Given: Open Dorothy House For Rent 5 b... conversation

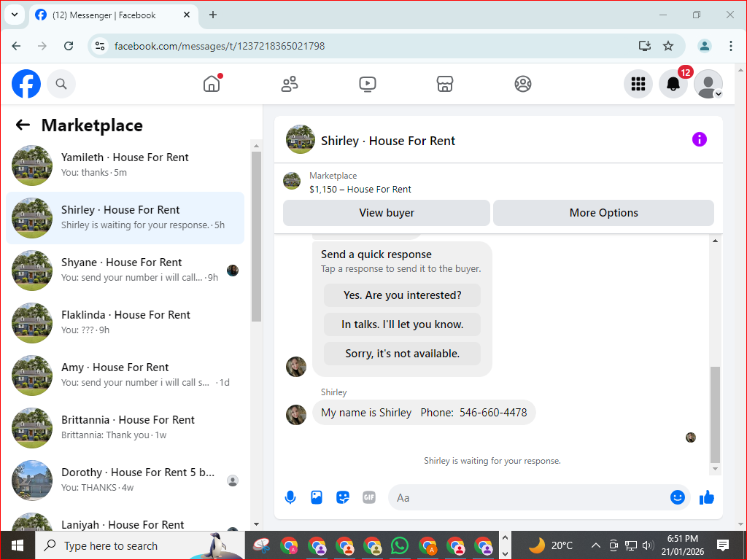Looking at the screenshot, I should coord(125,480).
